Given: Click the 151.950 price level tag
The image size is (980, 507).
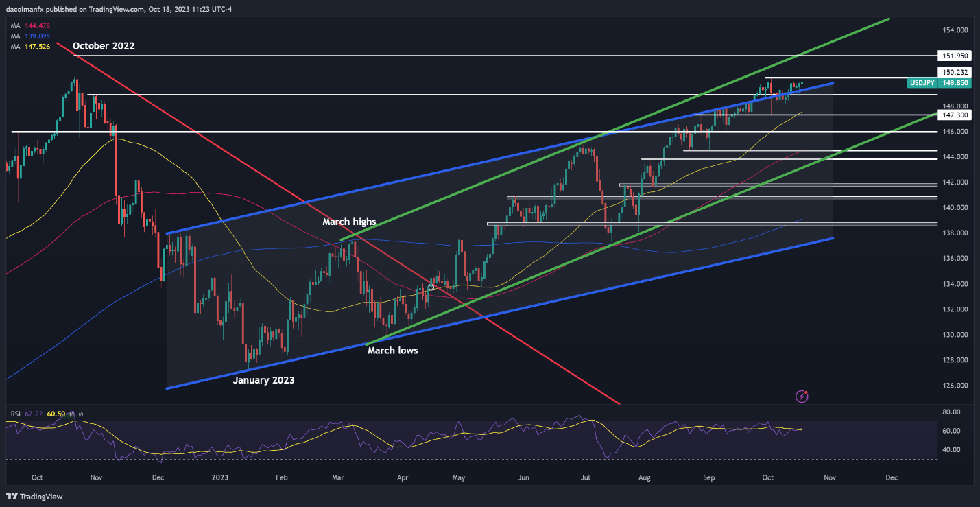Looking at the screenshot, I should (x=955, y=55).
